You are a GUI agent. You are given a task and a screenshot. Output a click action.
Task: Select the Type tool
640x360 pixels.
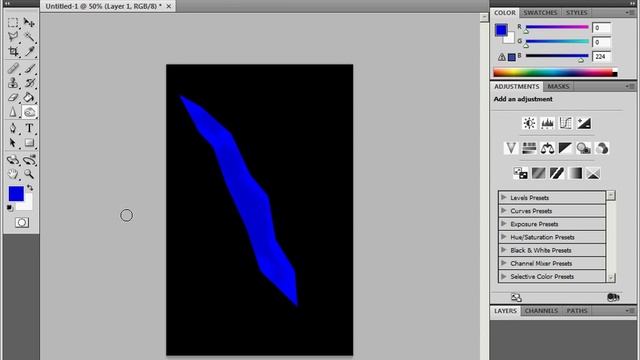(x=29, y=128)
